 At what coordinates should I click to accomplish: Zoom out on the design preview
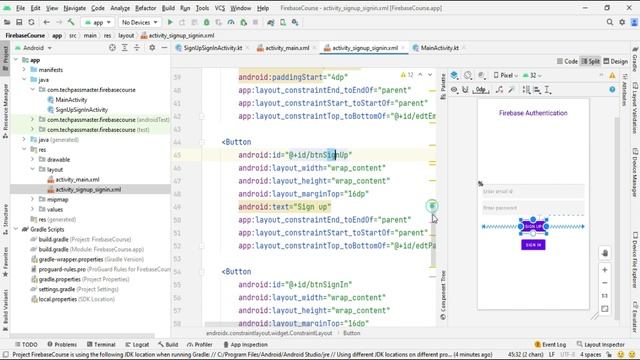pos(605,283)
